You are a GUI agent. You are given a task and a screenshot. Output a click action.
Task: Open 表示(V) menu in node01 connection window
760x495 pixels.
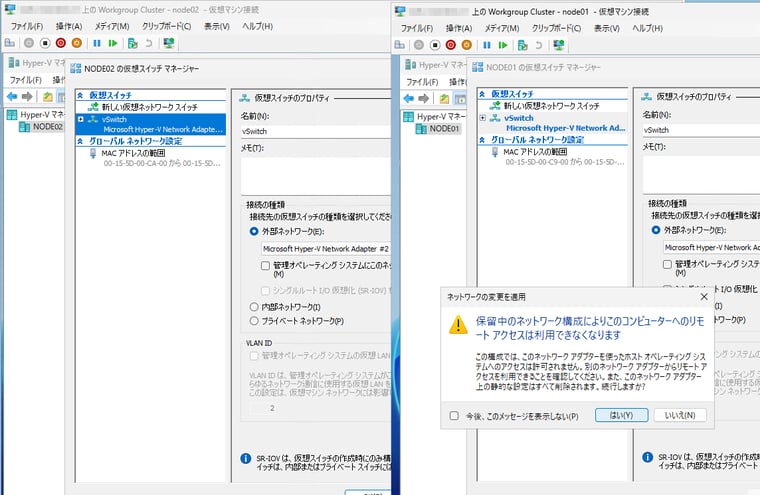[x=607, y=28]
